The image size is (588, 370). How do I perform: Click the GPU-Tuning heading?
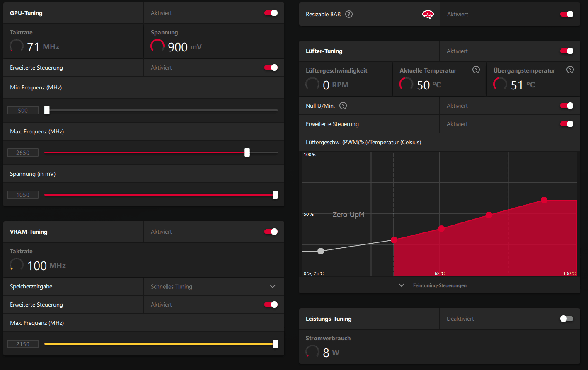(x=26, y=13)
